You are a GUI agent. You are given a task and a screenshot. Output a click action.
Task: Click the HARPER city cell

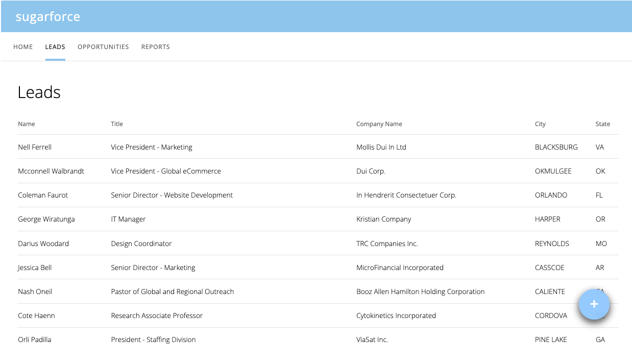[548, 219]
